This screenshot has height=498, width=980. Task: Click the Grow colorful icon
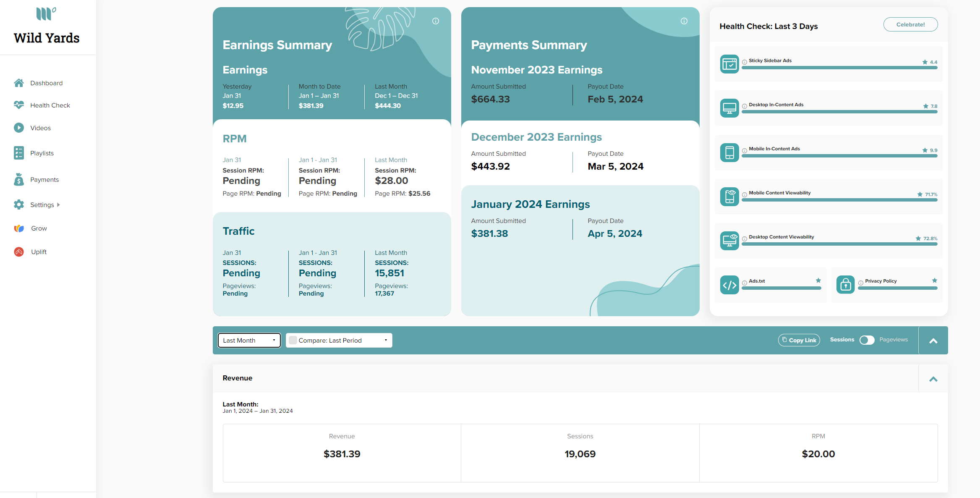pos(19,228)
